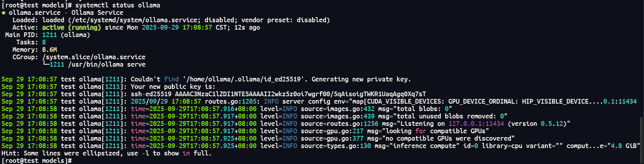644x164 pixels.
Task: Click the "/usr/bin/ollama serve" process line
Action: [107, 65]
